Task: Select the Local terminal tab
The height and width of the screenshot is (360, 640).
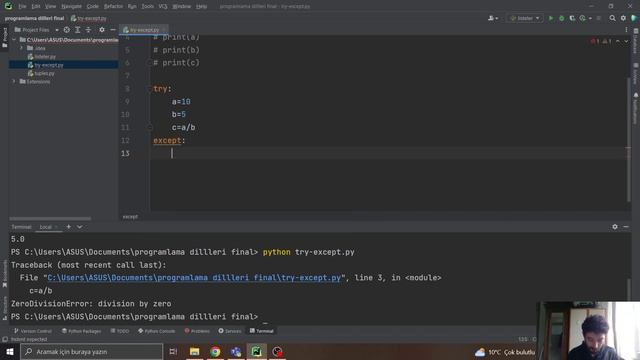Action: pos(46,227)
